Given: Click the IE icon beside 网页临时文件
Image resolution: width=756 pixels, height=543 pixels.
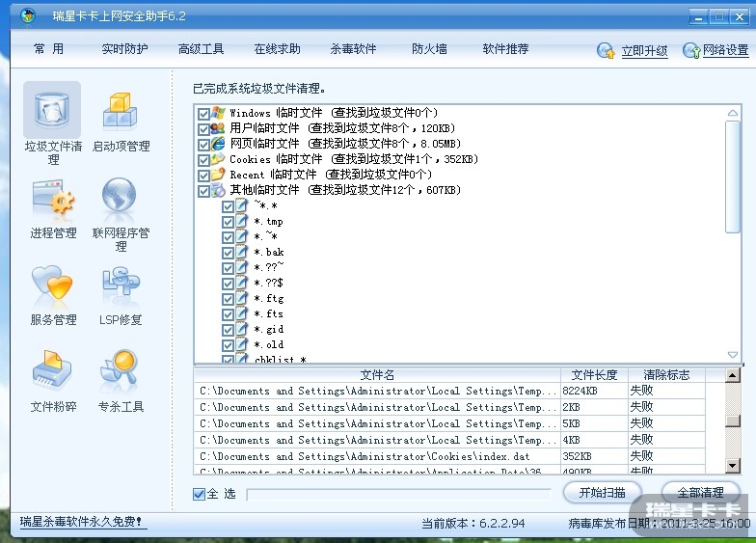Looking at the screenshot, I should 218,144.
